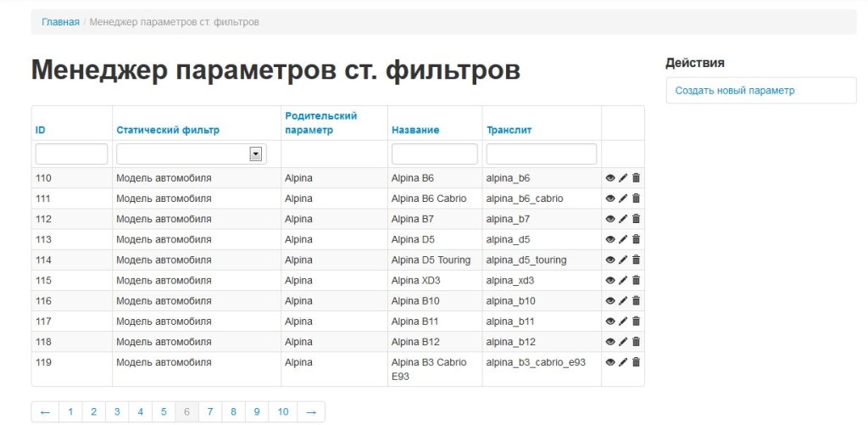Delete Alpina B7 row trash icon
The image size is (868, 425).
[x=636, y=219]
